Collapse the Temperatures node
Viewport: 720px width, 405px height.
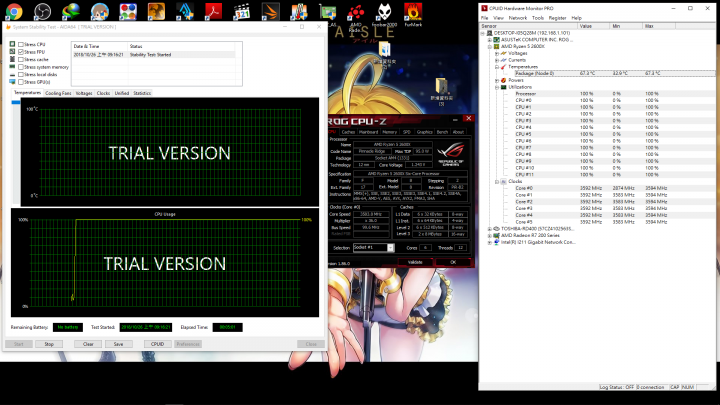coord(496,67)
